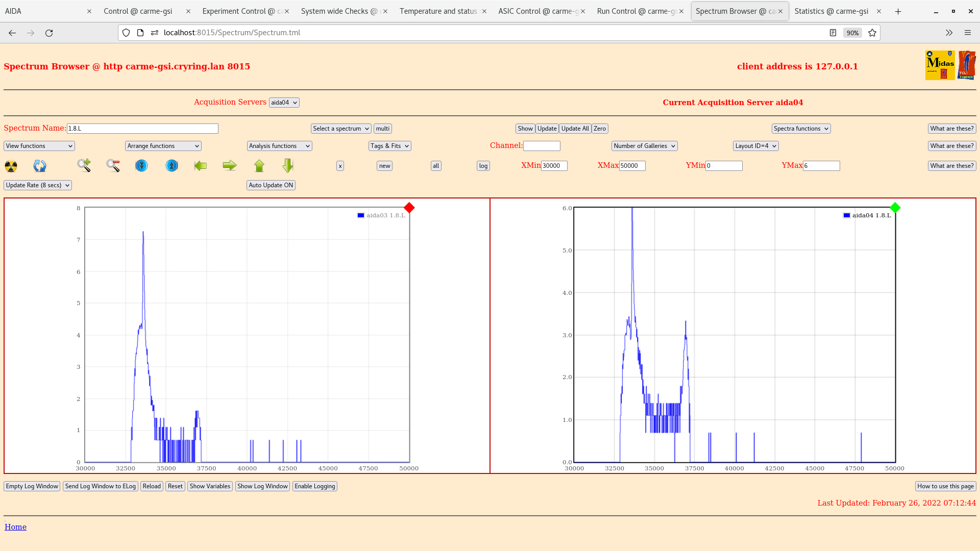Open the browser hamburger menu
This screenshot has width=980, height=551.
967,33
